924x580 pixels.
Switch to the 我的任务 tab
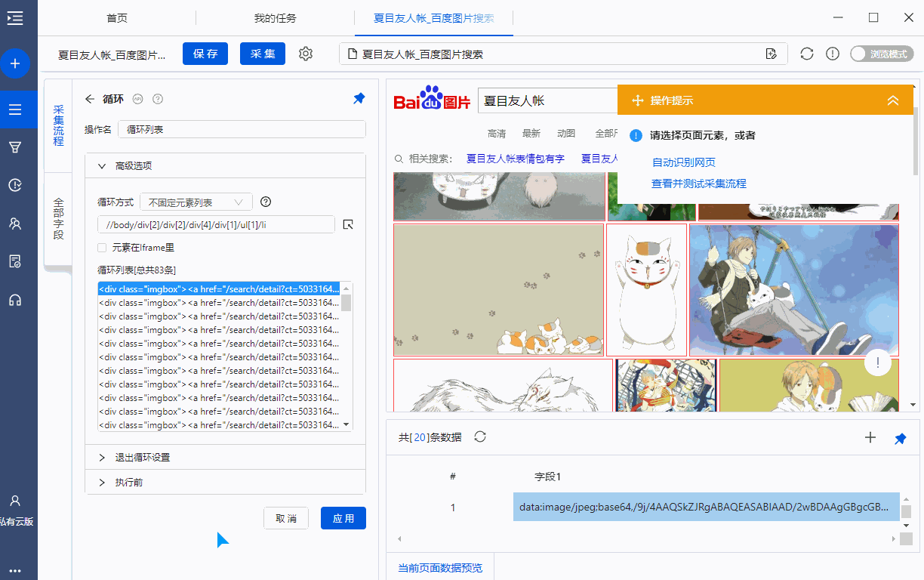coord(276,18)
